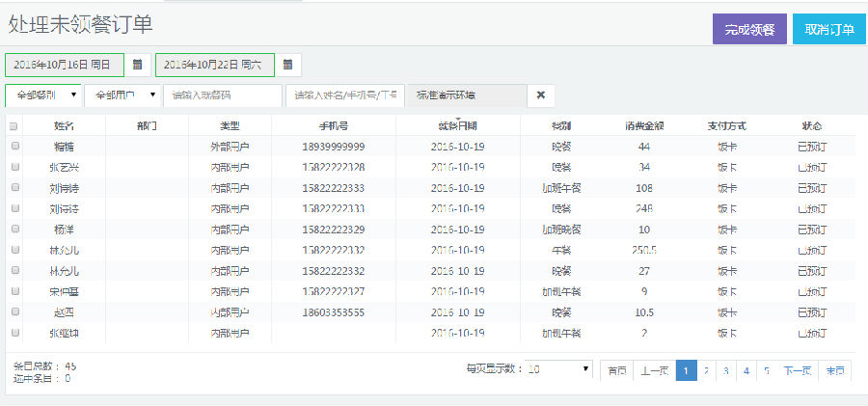
Task: Open the 每页显示数 page size dropdown
Action: point(560,369)
